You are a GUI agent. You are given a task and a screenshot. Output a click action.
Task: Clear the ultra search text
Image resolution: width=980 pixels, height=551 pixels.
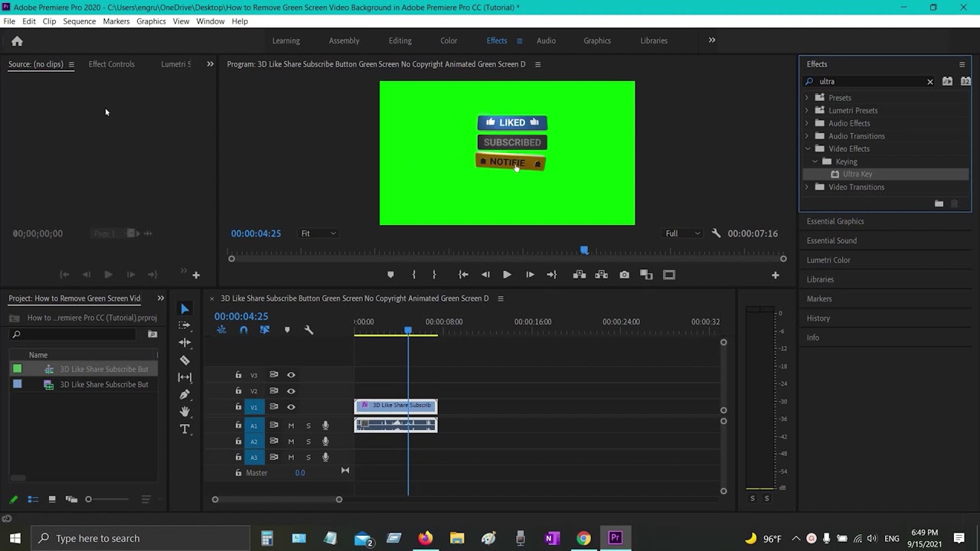point(930,82)
